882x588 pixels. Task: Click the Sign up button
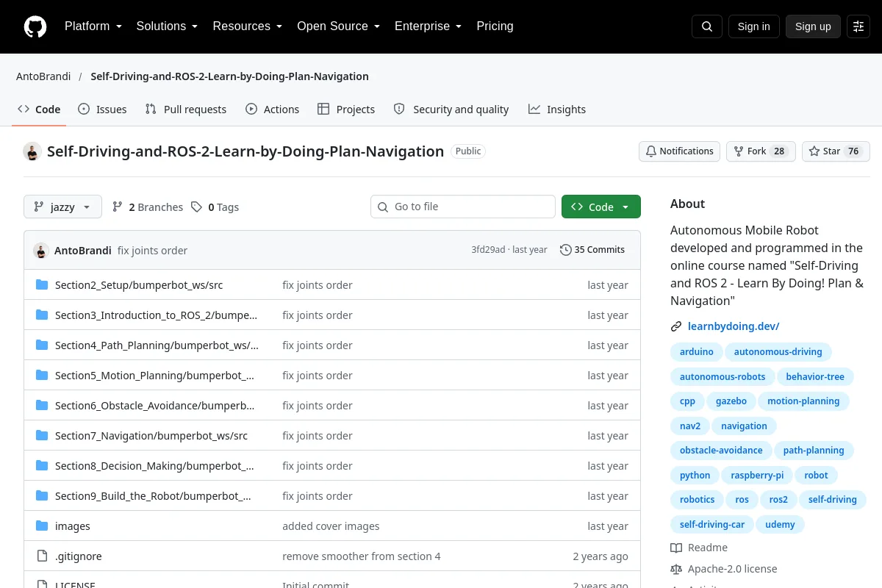coord(813,26)
